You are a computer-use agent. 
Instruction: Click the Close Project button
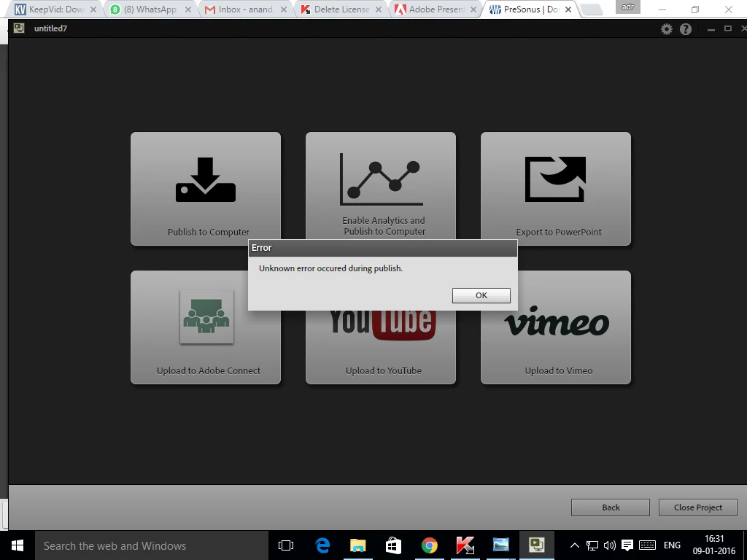tap(698, 507)
